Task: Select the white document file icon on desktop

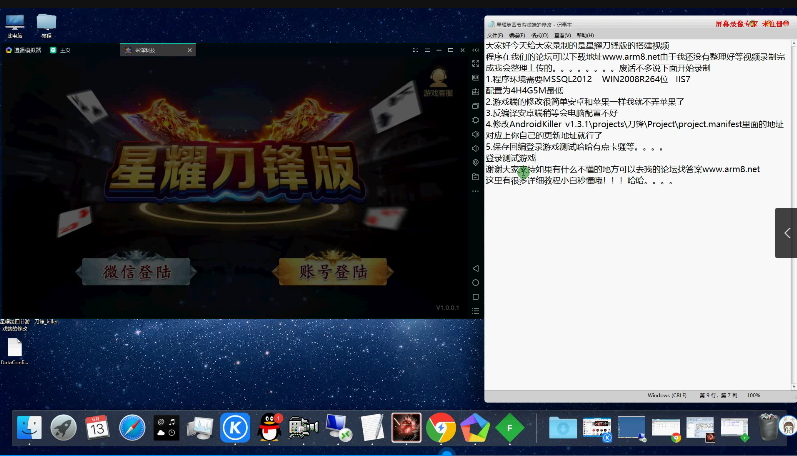Action: [x=15, y=351]
